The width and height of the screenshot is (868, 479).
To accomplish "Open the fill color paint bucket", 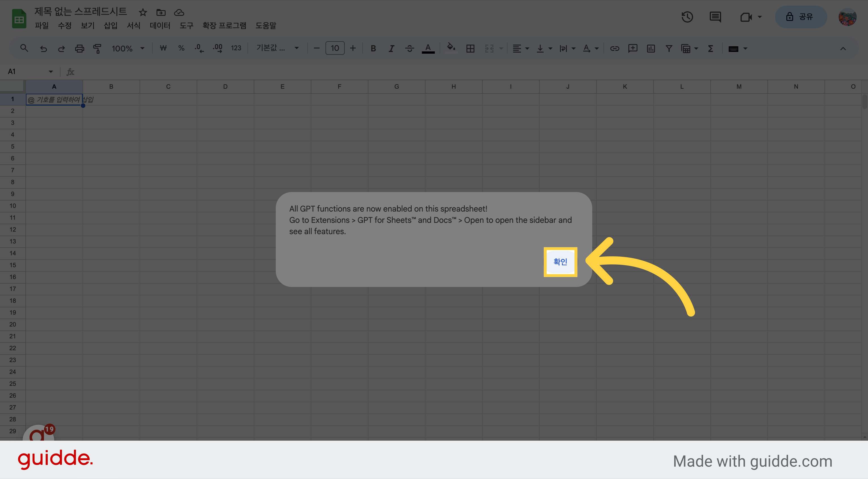I will 451,48.
